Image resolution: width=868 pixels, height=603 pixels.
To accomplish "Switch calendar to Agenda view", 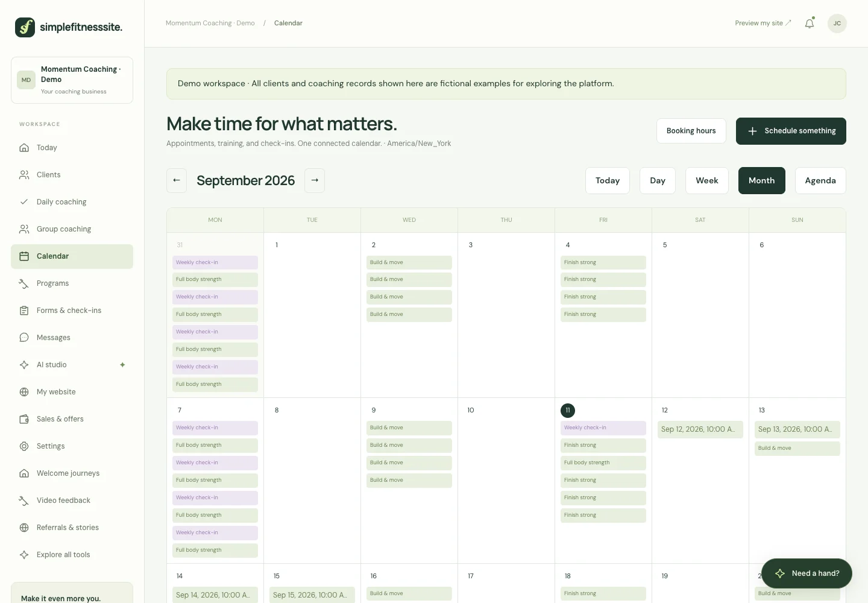I will 820,180.
